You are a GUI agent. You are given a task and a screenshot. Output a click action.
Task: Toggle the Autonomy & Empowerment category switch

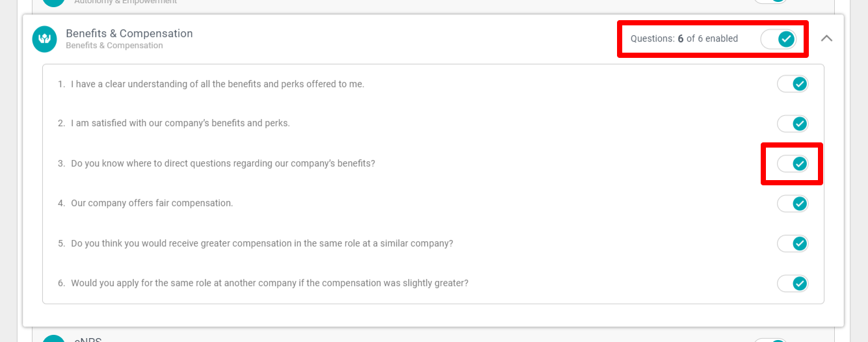point(770,1)
